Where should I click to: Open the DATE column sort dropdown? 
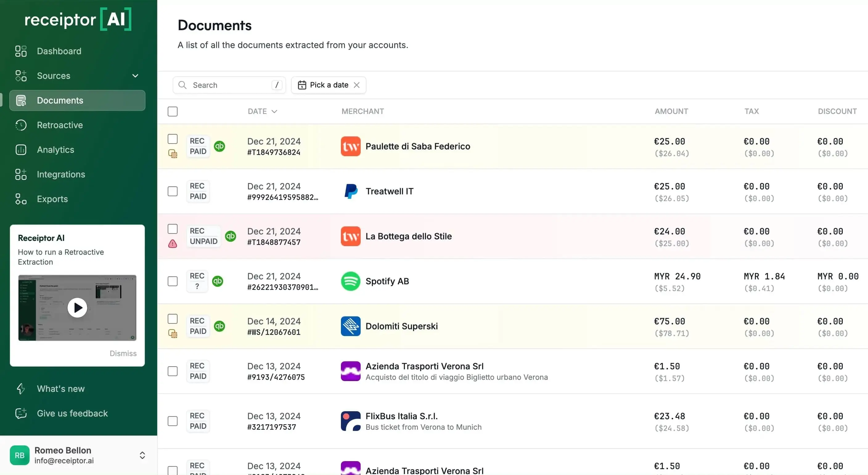point(275,111)
